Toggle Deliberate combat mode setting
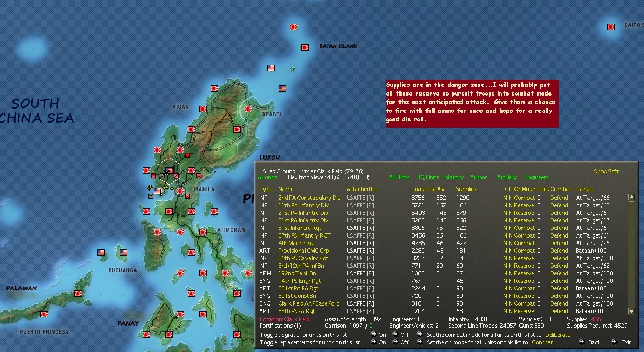 pos(557,335)
